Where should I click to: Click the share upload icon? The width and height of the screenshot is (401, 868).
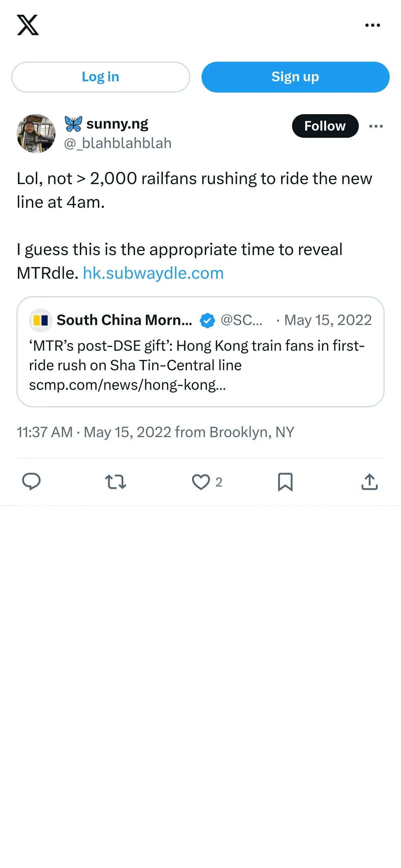pos(369,482)
